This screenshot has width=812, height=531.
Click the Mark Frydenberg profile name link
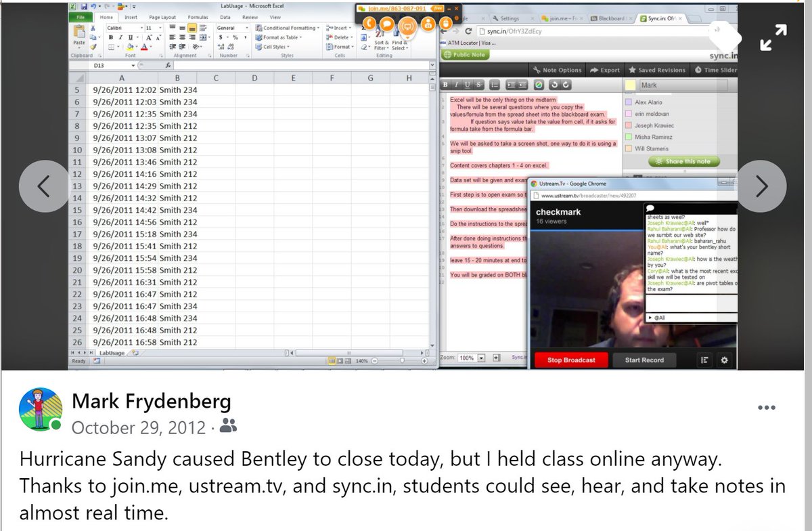151,402
